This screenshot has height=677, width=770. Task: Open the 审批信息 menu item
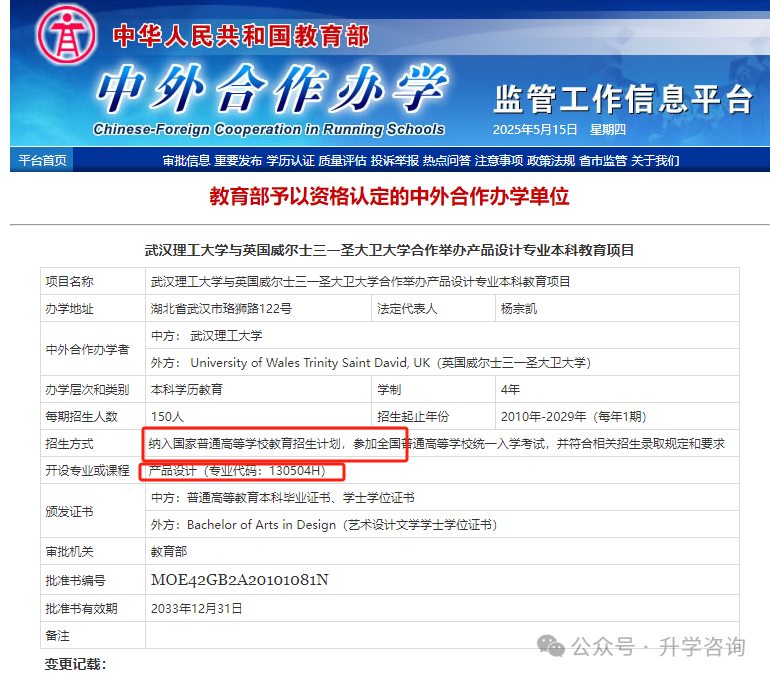tap(187, 161)
